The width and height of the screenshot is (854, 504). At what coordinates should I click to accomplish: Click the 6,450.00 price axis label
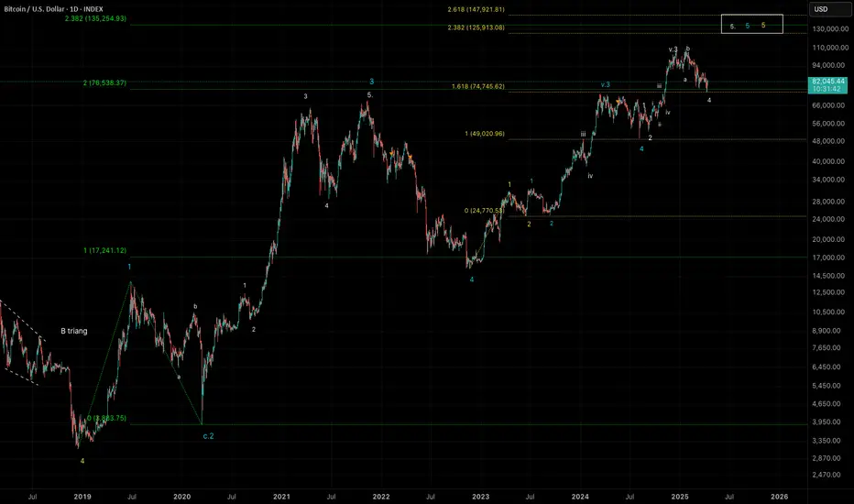pyautogui.click(x=828, y=367)
